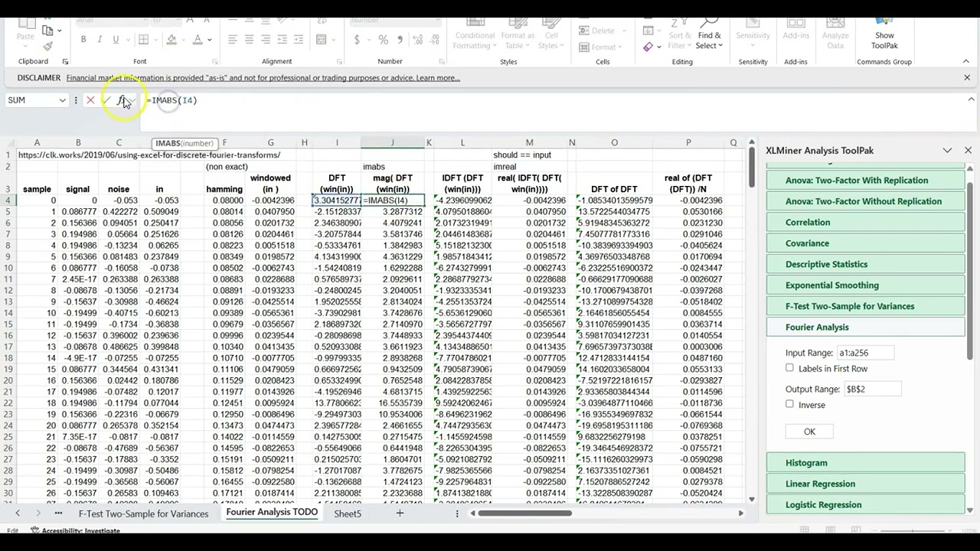Align text left in Alignment group
The image size is (980, 551).
233,40
